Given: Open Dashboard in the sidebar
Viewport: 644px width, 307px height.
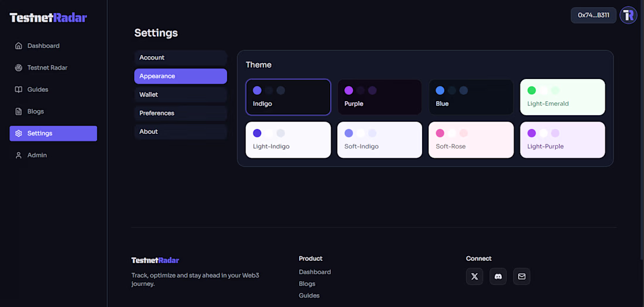Looking at the screenshot, I should click(53, 46).
